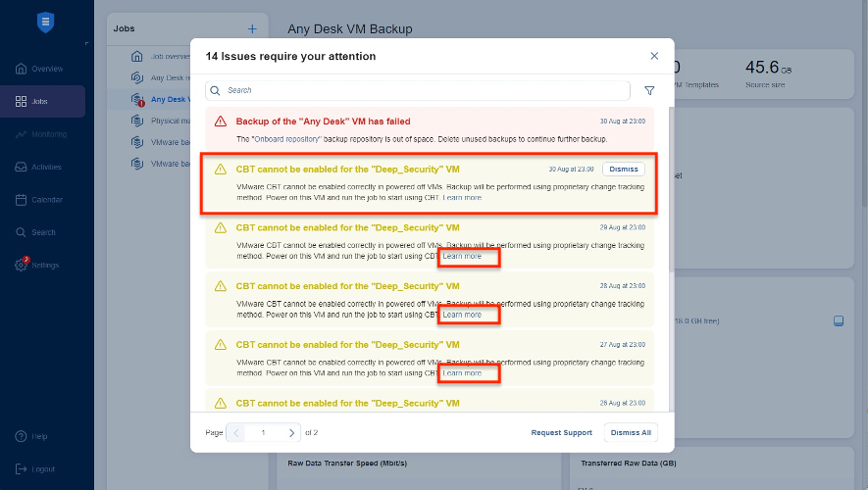The image size is (868, 490).
Task: Go to Jobs in the sidebar
Action: tap(42, 101)
